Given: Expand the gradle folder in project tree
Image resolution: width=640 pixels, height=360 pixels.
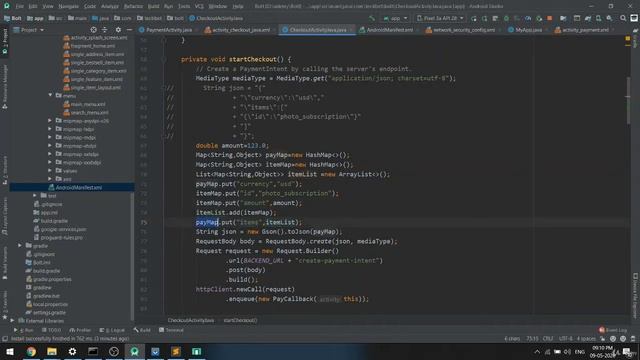Looking at the screenshot, I should pyautogui.click(x=20, y=246).
